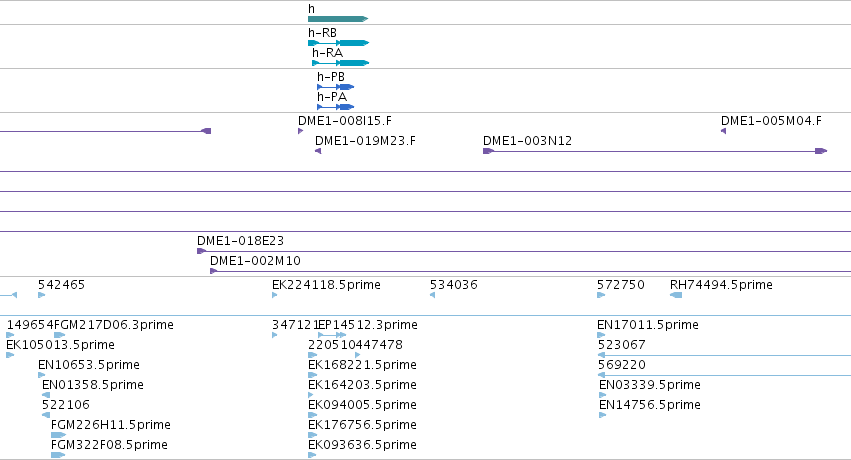Select the h-PA protein feature

[335, 107]
